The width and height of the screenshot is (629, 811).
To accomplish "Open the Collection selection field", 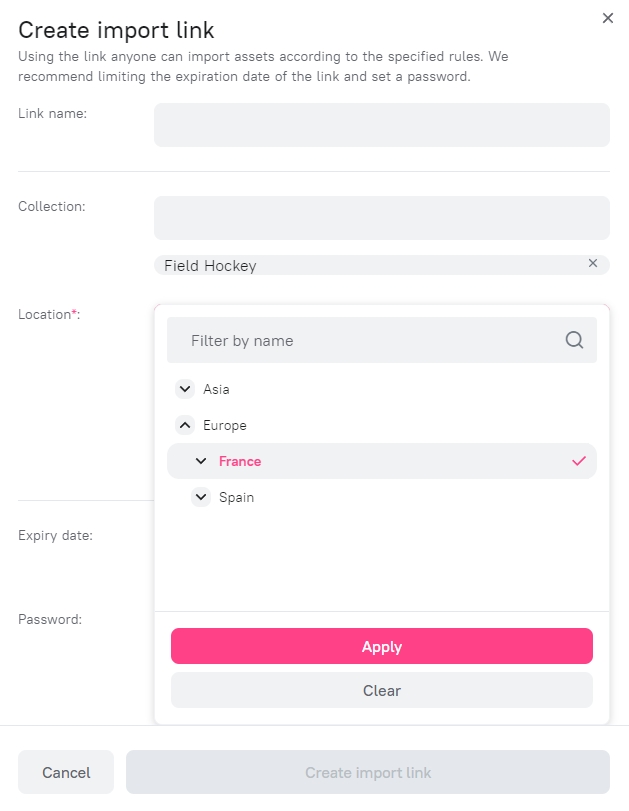I will point(382,218).
